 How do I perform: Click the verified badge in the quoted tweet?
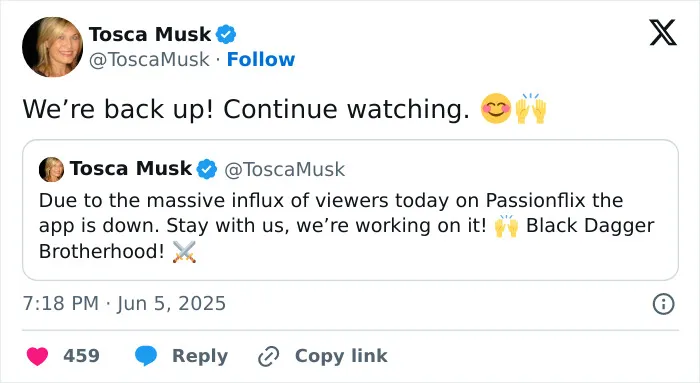pos(207,169)
